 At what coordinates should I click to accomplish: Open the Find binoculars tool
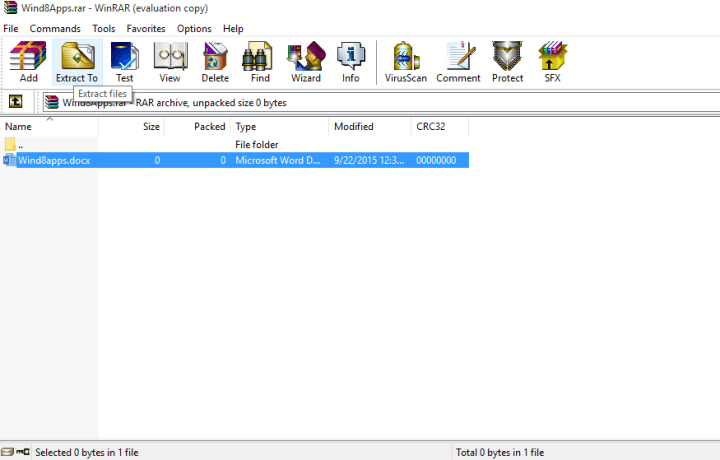260,62
